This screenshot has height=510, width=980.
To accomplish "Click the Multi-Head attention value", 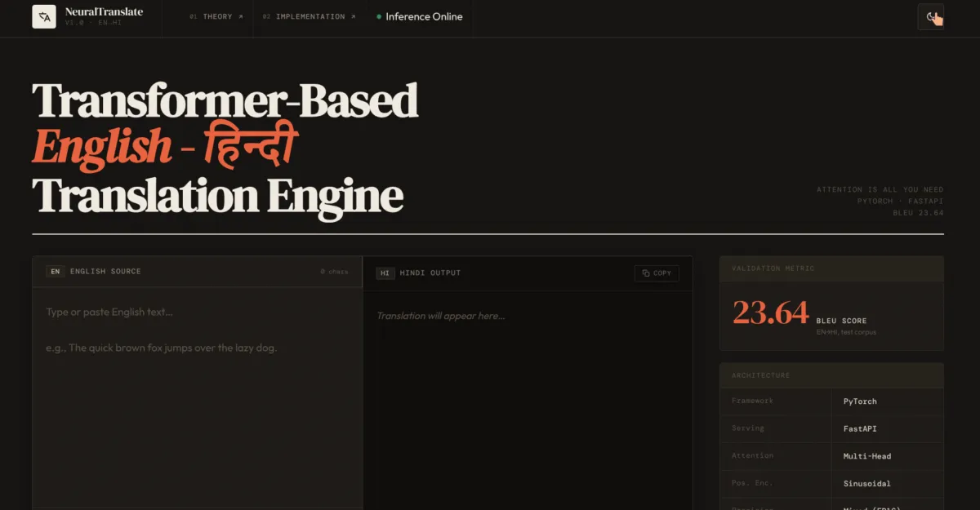I will coord(867,456).
